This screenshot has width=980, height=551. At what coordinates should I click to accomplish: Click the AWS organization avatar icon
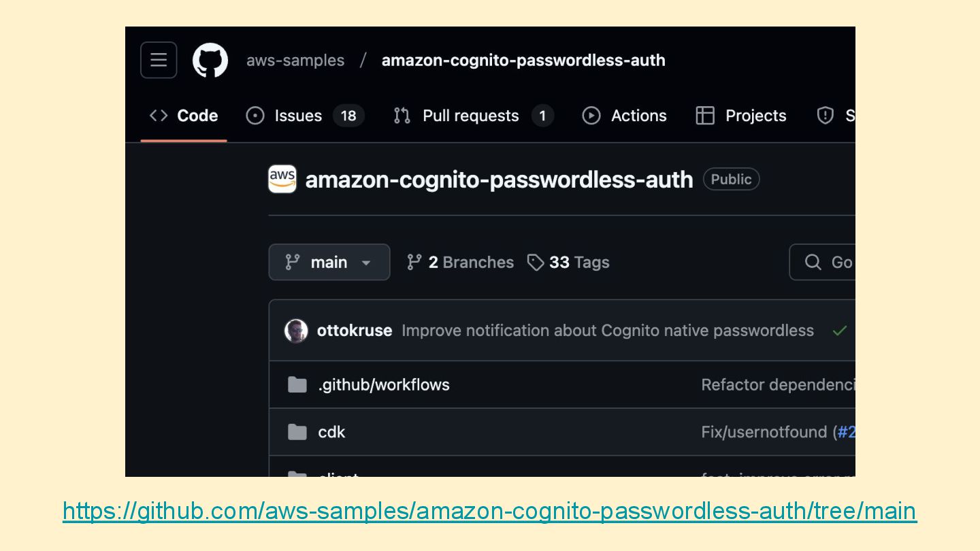click(282, 179)
